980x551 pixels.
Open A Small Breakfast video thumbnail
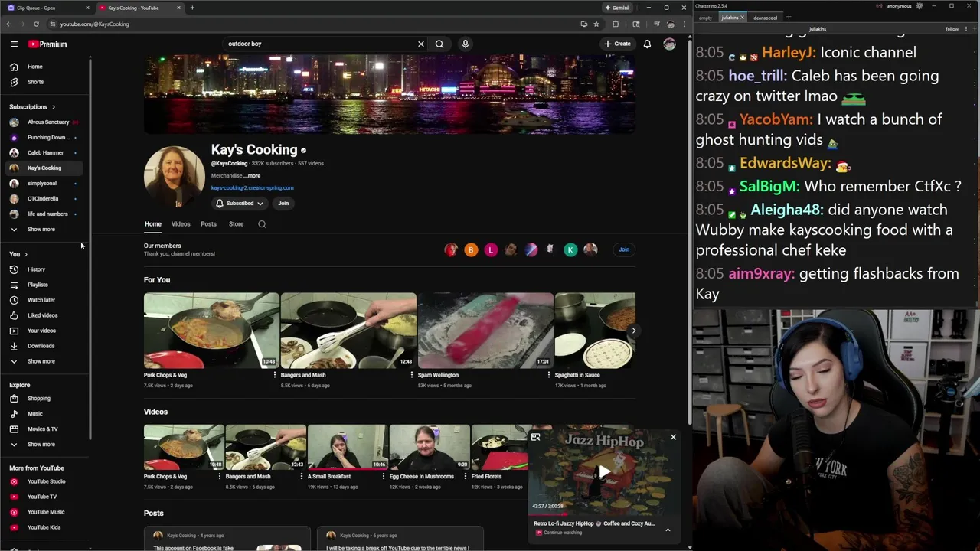point(348,448)
